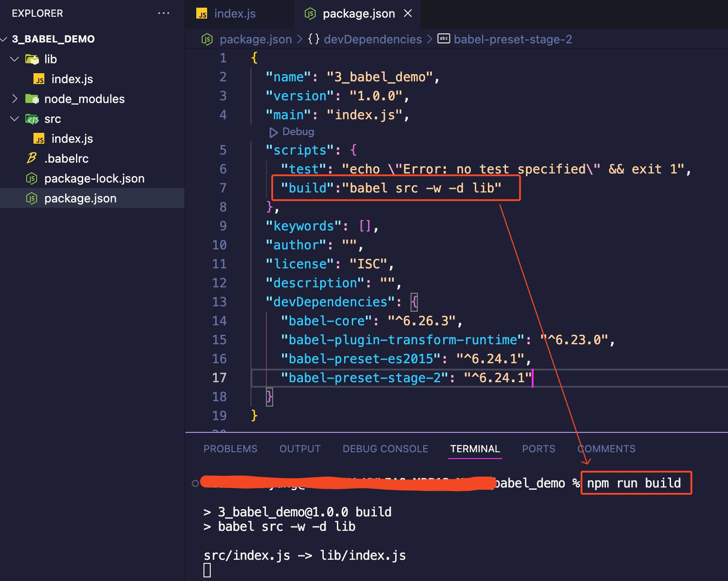Collapse the 3_BABEL_DEMO root section

point(4,39)
